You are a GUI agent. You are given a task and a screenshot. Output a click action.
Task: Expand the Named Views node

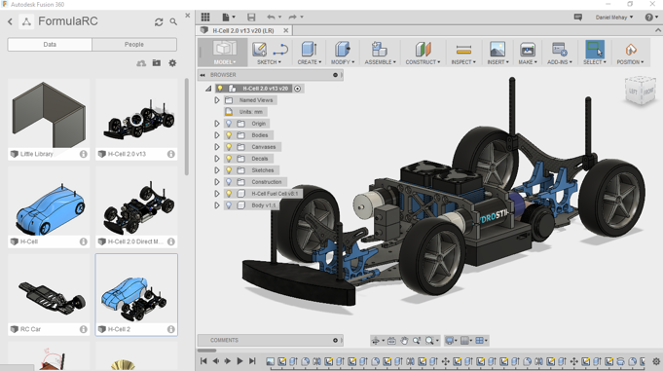tap(216, 100)
